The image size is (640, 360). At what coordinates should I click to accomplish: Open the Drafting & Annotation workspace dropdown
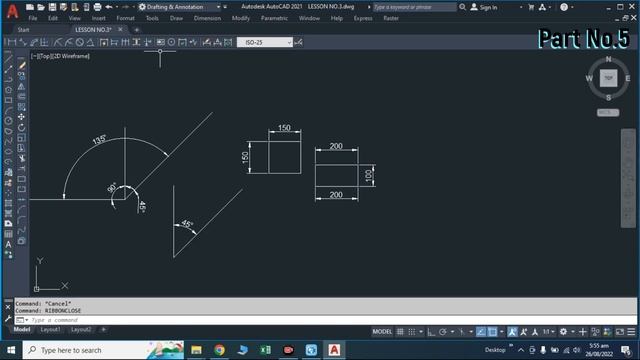coord(218,7)
